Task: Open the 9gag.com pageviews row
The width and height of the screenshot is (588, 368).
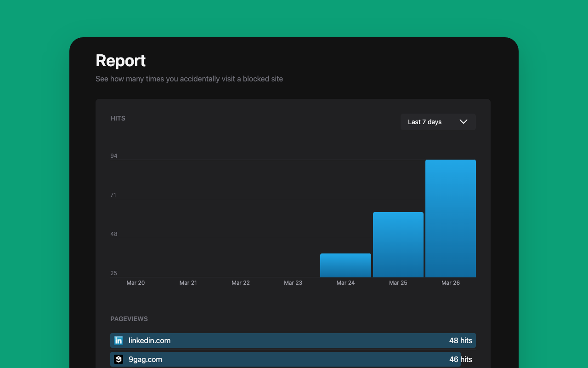Action: pos(285,359)
